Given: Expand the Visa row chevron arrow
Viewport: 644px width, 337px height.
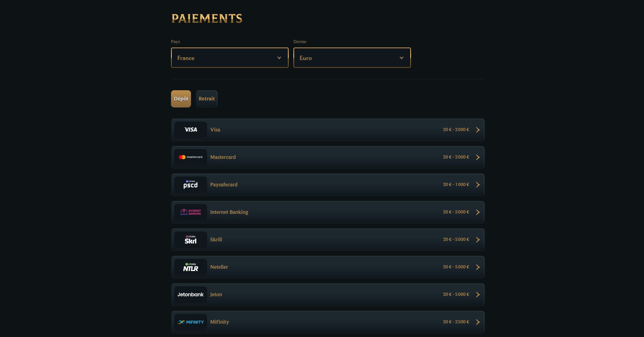Looking at the screenshot, I should tap(478, 130).
